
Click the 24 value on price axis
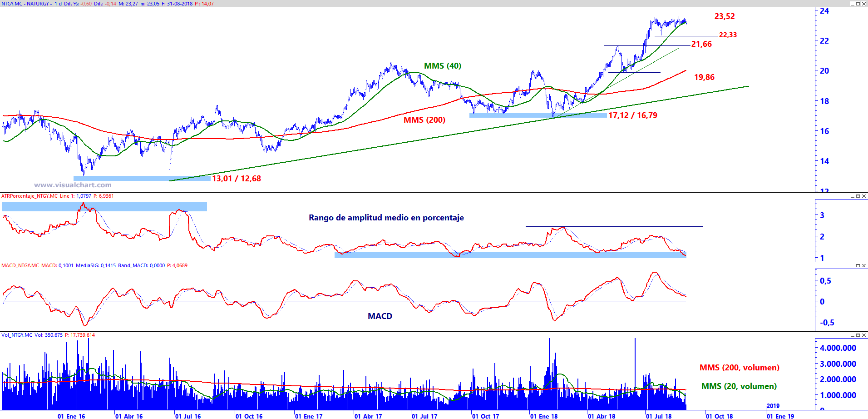(x=824, y=11)
